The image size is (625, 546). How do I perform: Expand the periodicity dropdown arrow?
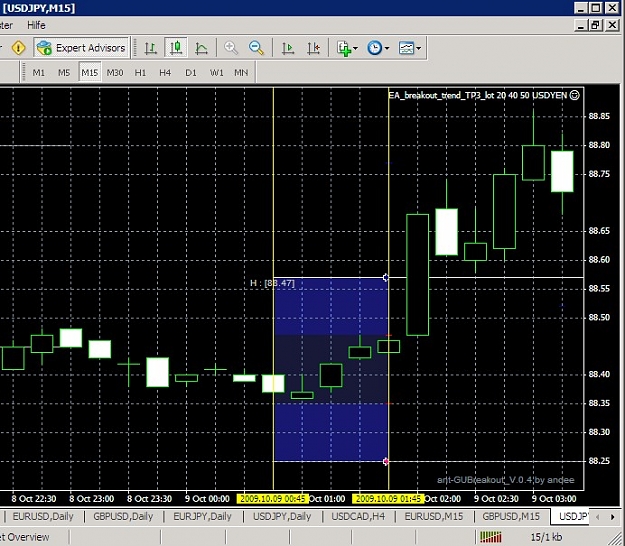(387, 49)
